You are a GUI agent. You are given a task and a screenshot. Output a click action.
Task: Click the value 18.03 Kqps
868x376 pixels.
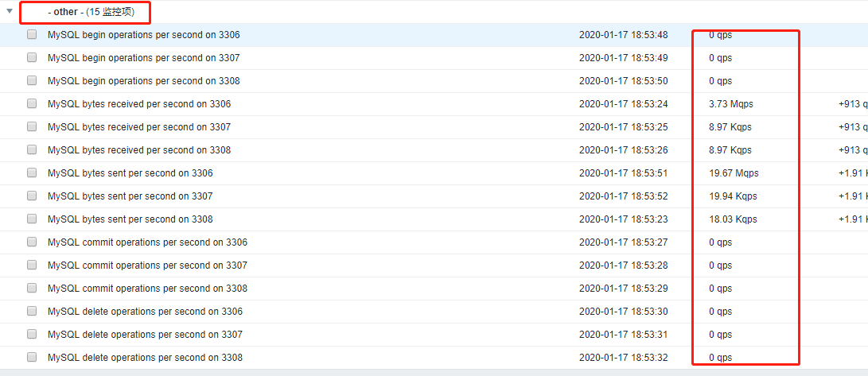coord(733,219)
